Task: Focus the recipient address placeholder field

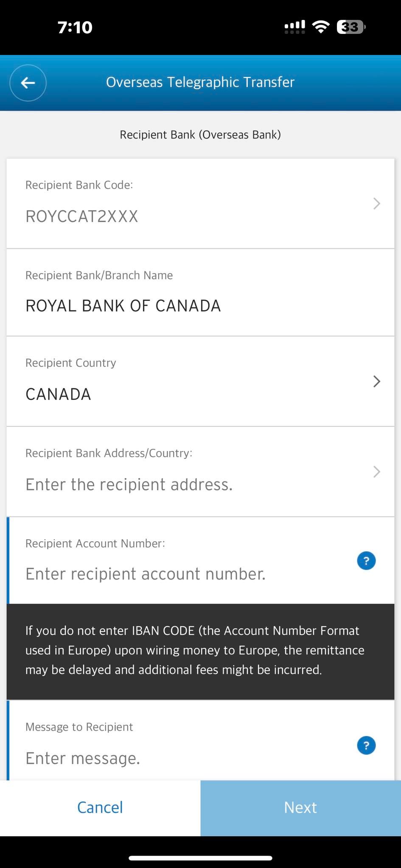Action: [129, 484]
